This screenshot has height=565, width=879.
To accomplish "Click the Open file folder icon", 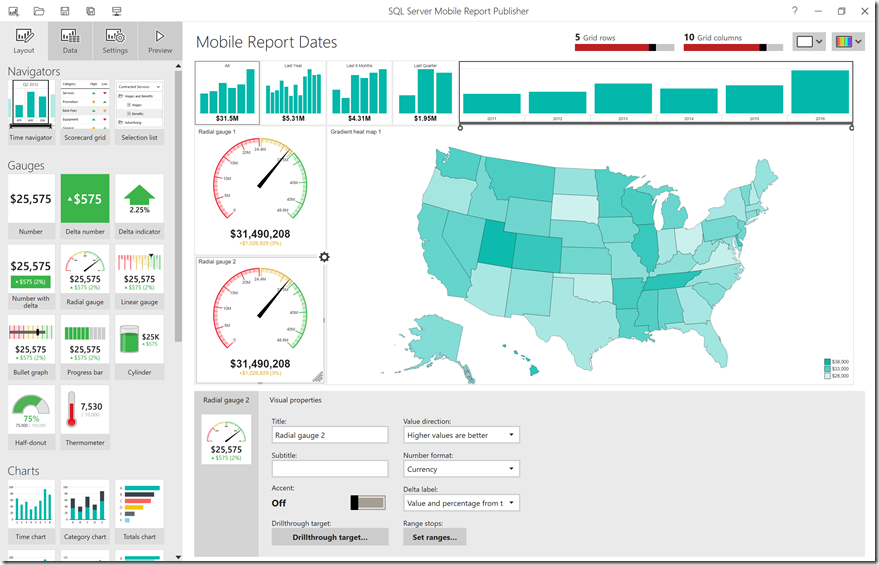I will pyautogui.click(x=39, y=11).
